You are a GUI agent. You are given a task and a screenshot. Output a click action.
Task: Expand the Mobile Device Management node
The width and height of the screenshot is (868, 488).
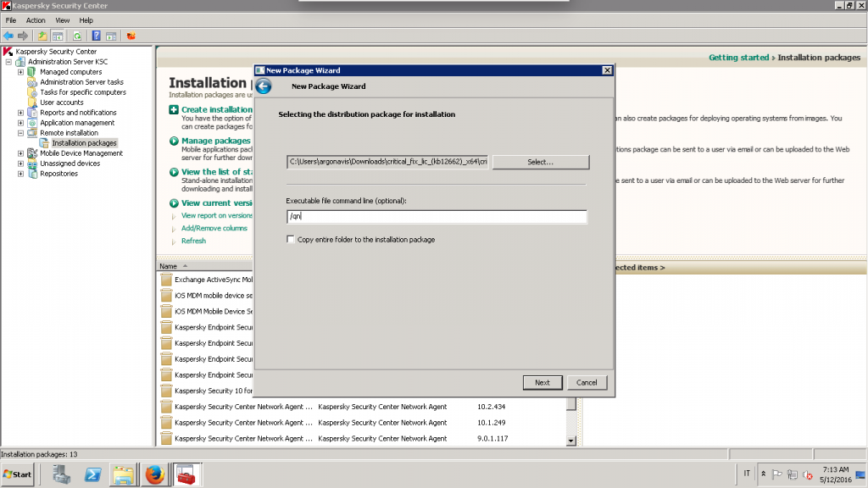(x=20, y=153)
